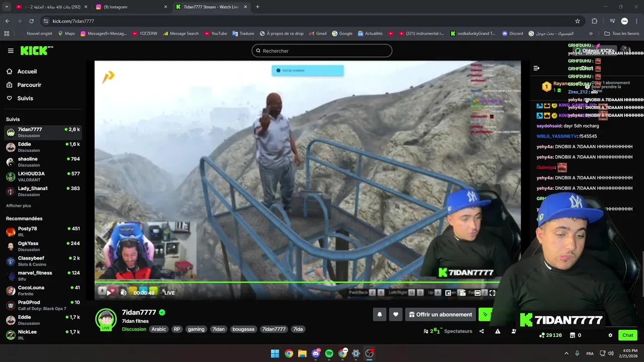Open NickLee IRL channel
Viewport: 644px width, 362px height.
click(43, 334)
